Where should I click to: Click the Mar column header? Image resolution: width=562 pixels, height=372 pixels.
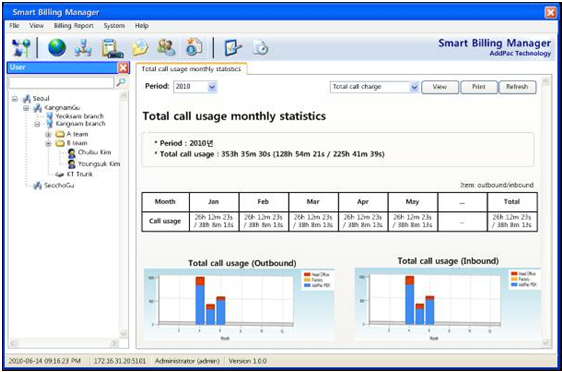tap(313, 202)
